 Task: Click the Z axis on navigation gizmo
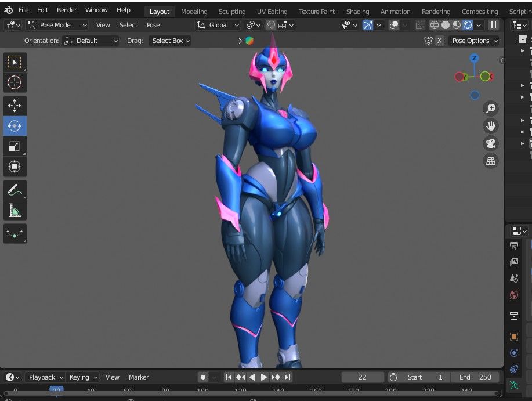pos(475,58)
